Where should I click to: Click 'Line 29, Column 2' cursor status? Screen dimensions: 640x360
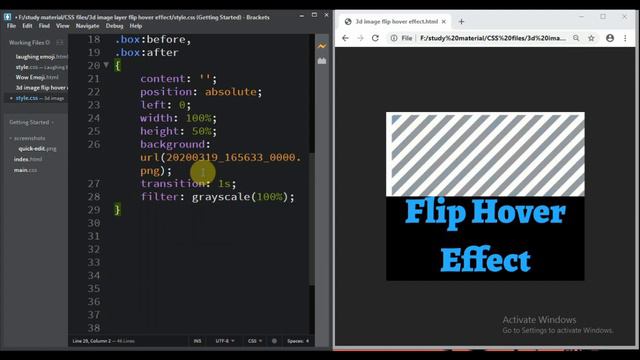(x=91, y=341)
